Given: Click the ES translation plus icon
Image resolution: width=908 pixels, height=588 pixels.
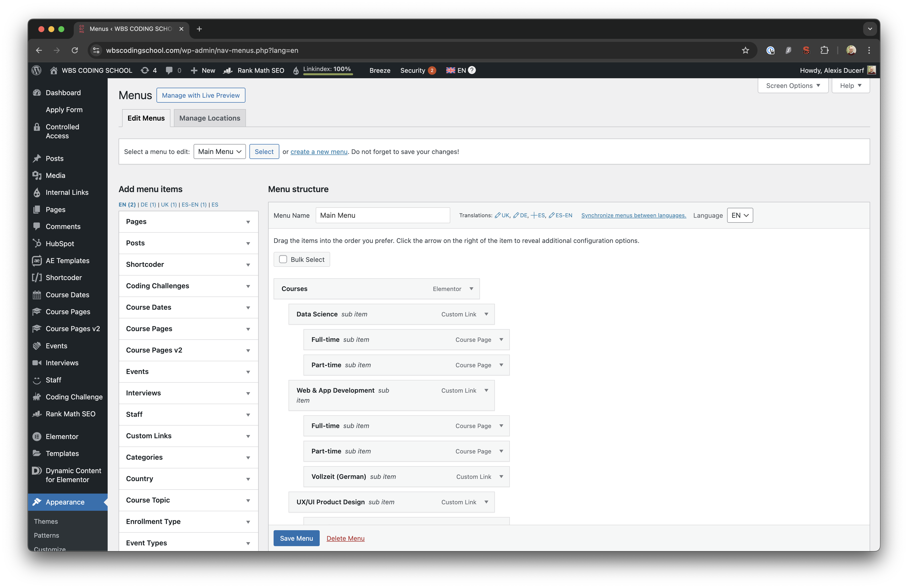Looking at the screenshot, I should coord(534,215).
